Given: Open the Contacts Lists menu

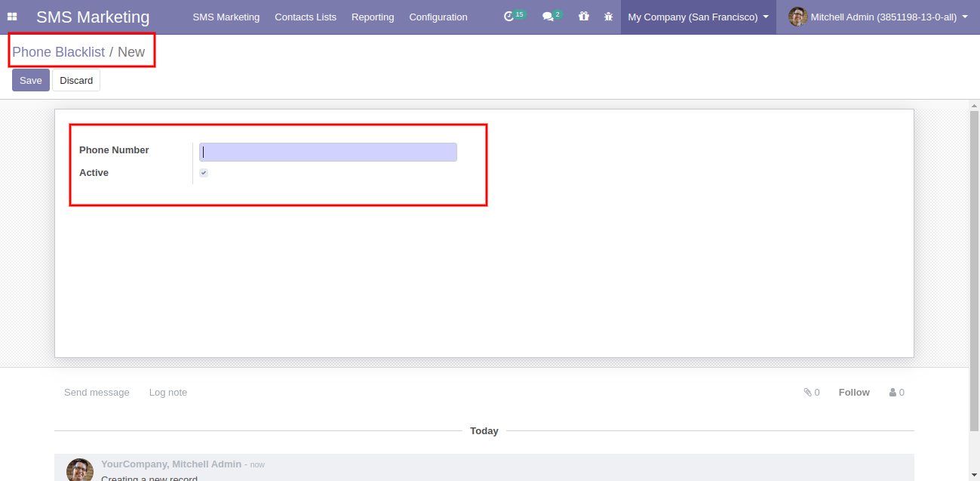Looking at the screenshot, I should pos(306,17).
